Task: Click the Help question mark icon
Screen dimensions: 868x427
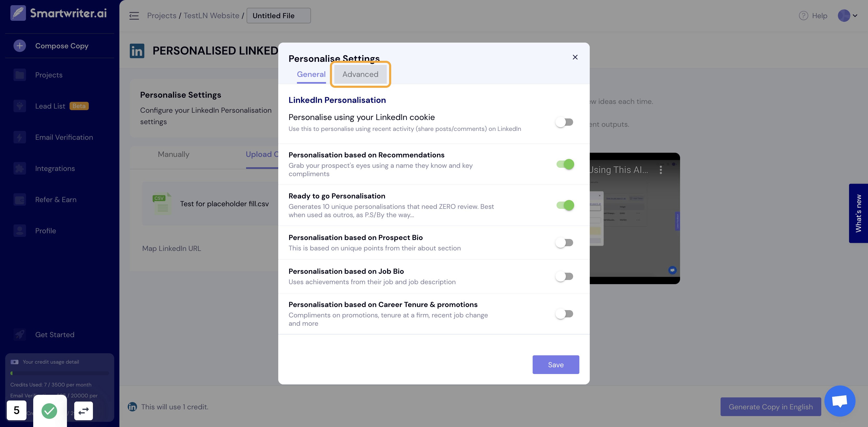Action: point(803,16)
